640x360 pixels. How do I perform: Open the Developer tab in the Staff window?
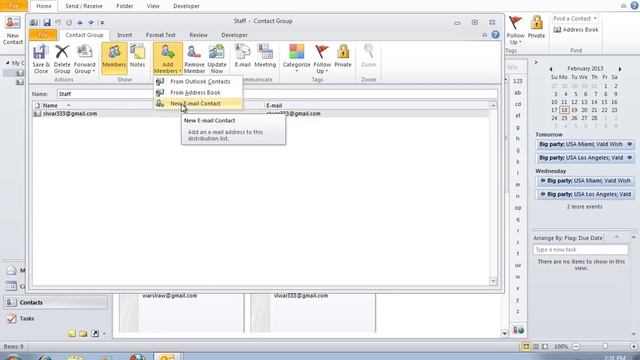[x=234, y=35]
